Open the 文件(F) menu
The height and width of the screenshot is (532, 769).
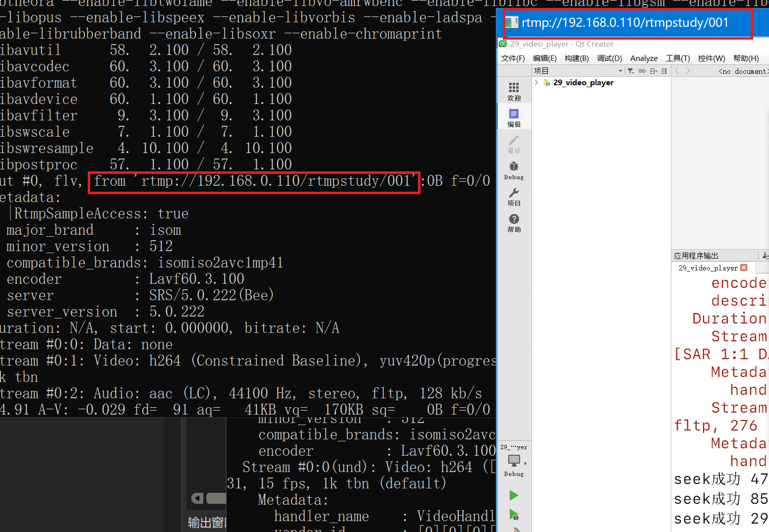pyautogui.click(x=513, y=58)
